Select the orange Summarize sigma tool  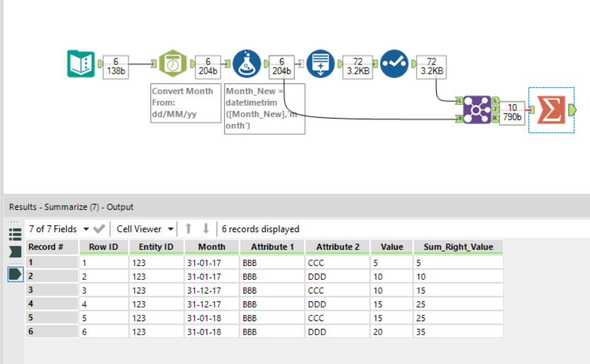click(x=550, y=110)
